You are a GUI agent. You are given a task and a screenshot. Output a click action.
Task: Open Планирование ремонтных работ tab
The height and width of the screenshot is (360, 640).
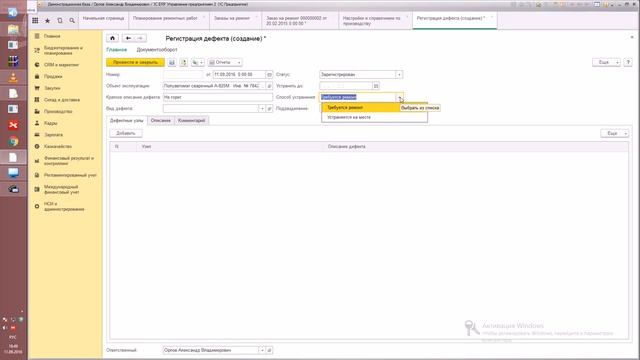[169, 20]
